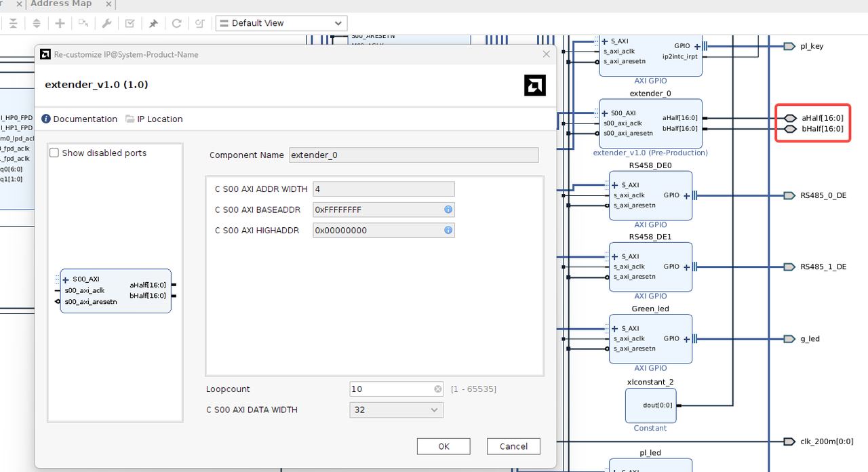
Task: Clear the Loopcount field with X icon
Action: point(438,389)
